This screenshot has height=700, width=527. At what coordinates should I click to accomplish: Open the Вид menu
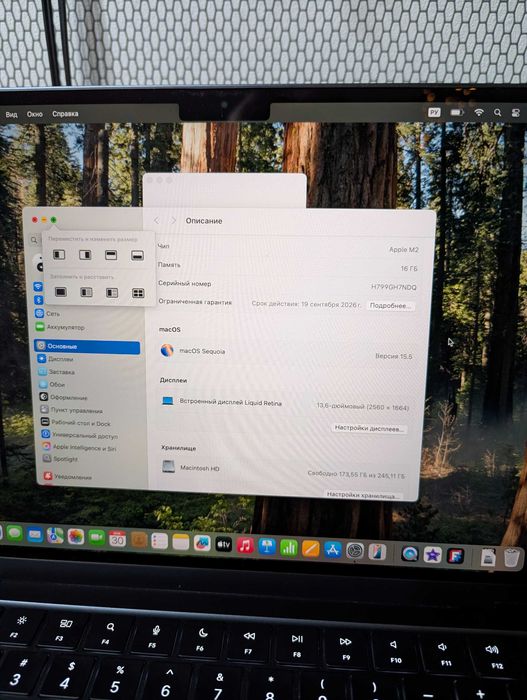(x=11, y=114)
